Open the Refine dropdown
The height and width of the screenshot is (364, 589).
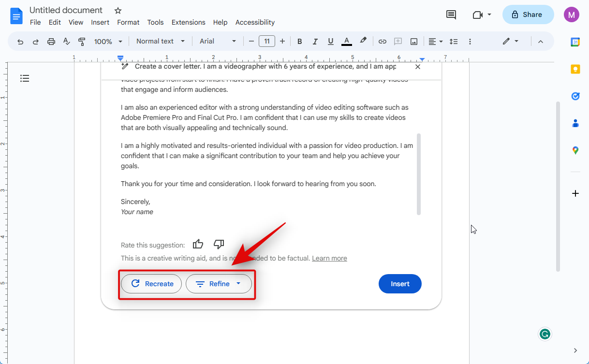tap(219, 284)
